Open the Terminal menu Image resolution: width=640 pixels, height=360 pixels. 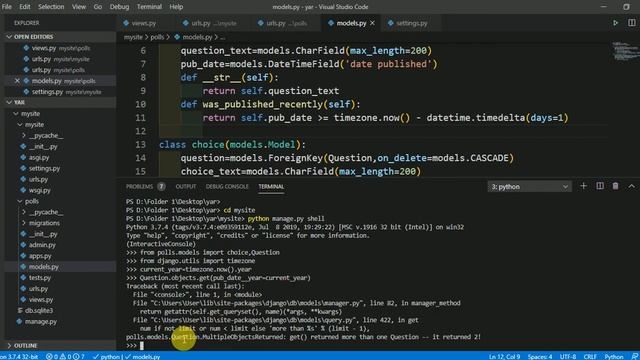pyautogui.click(x=149, y=7)
